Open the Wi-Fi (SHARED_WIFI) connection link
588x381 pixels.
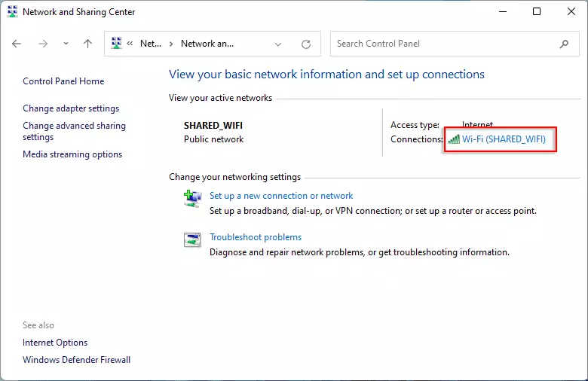(504, 139)
